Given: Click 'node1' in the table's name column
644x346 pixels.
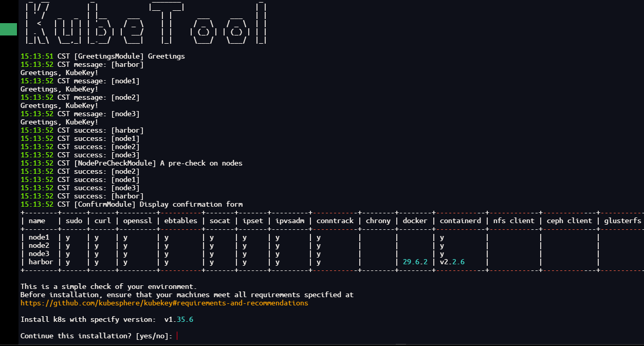Looking at the screenshot, I should (x=39, y=238).
